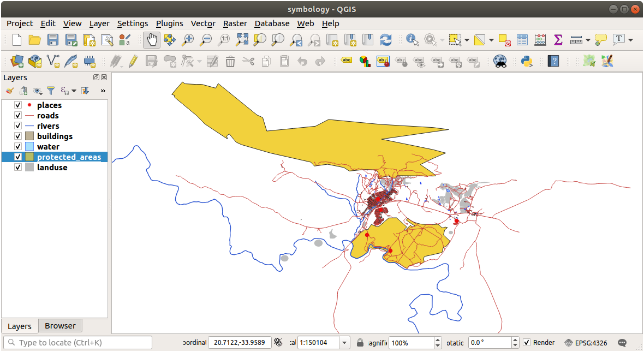Switch to the Browser tab
Viewport: 644px width, 352px height.
click(x=60, y=326)
